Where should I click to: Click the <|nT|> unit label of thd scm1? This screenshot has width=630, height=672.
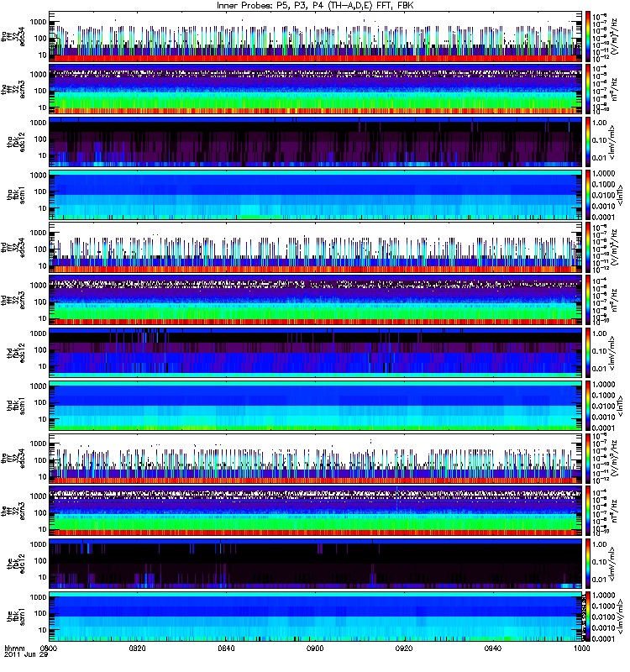click(x=620, y=406)
